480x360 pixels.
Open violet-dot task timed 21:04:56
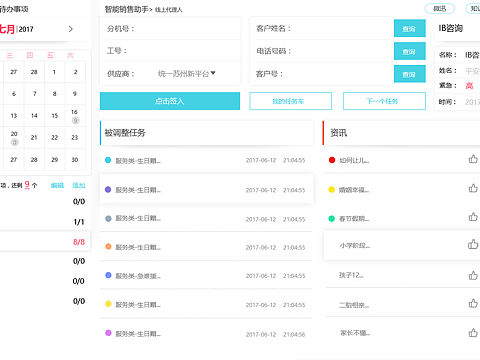[206, 333]
